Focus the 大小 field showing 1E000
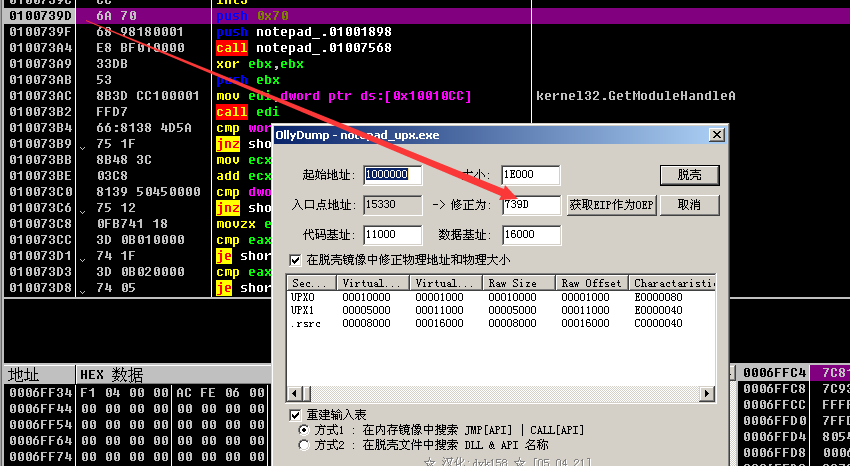The width and height of the screenshot is (850, 466). 531,174
